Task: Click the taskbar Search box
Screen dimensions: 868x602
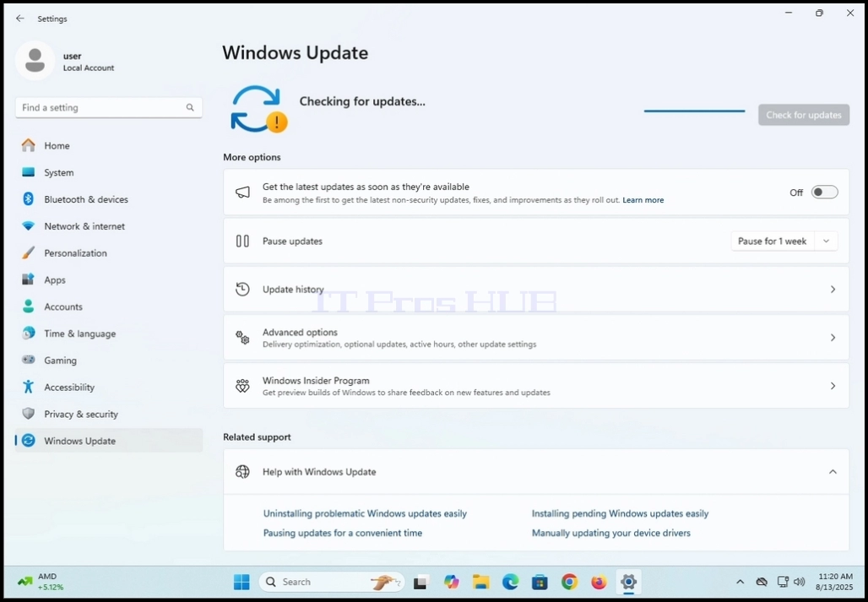Action: pos(332,582)
